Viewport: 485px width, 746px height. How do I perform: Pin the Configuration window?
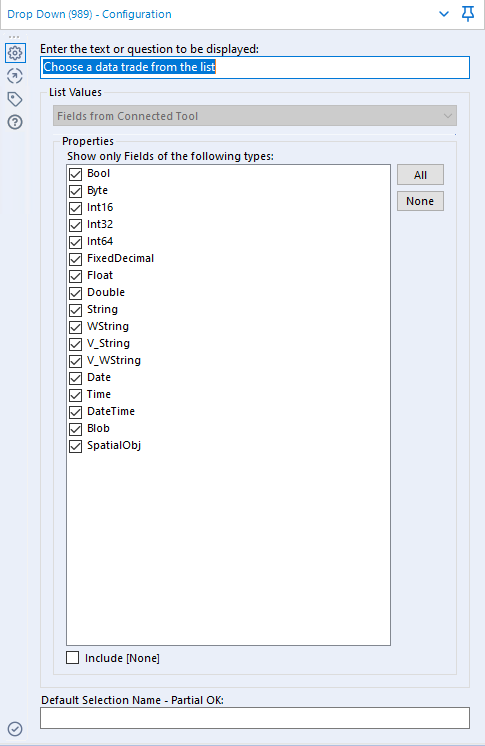468,14
